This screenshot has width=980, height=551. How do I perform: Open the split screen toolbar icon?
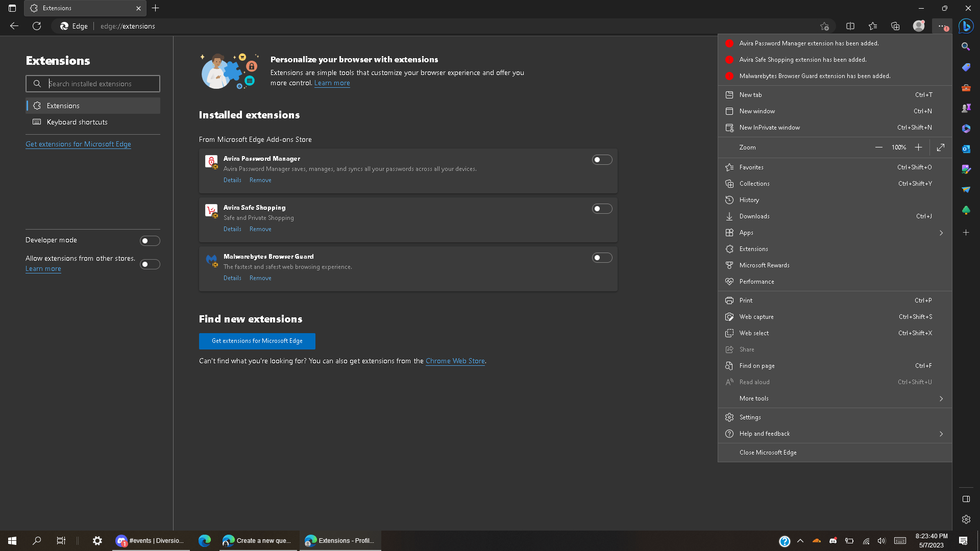click(850, 26)
